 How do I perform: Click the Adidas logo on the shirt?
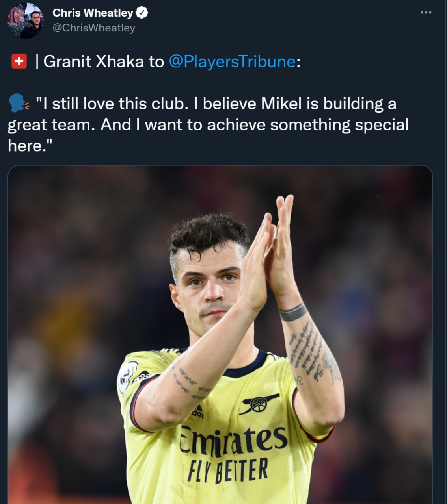(197, 411)
